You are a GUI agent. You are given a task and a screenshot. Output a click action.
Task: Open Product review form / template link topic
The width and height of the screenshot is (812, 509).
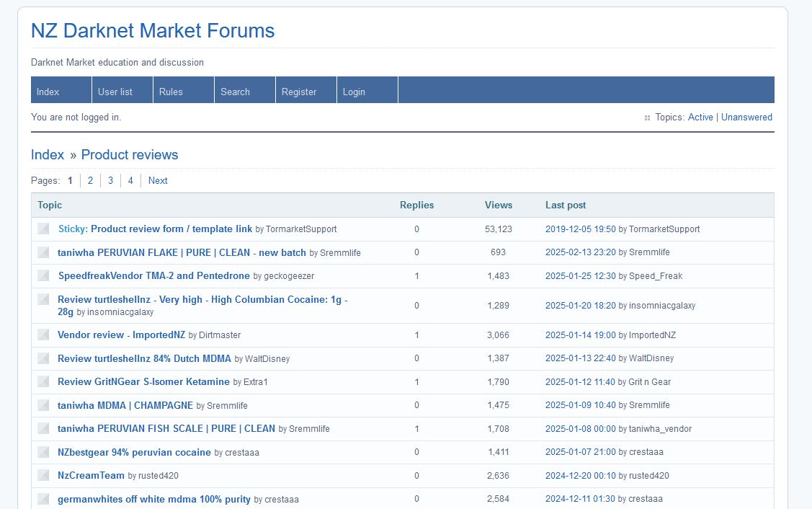click(171, 229)
